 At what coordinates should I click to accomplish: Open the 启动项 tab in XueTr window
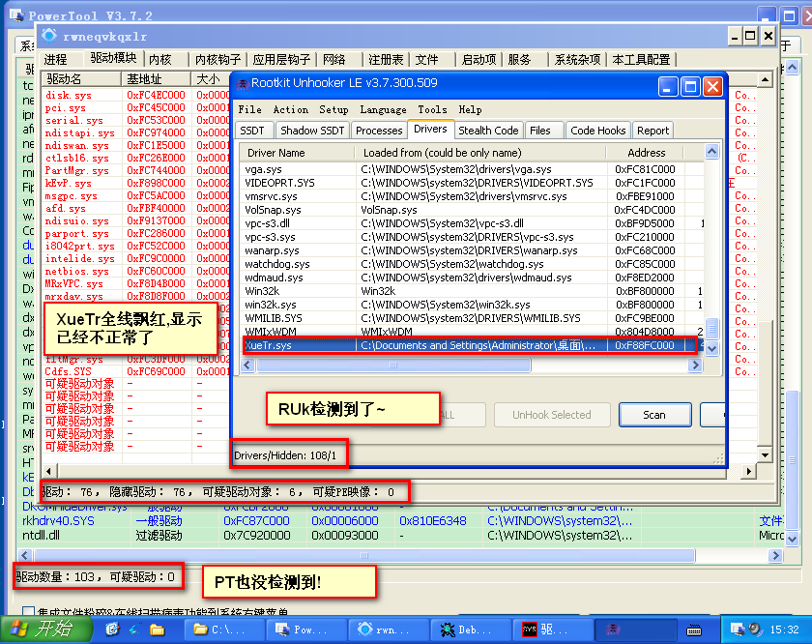478,60
